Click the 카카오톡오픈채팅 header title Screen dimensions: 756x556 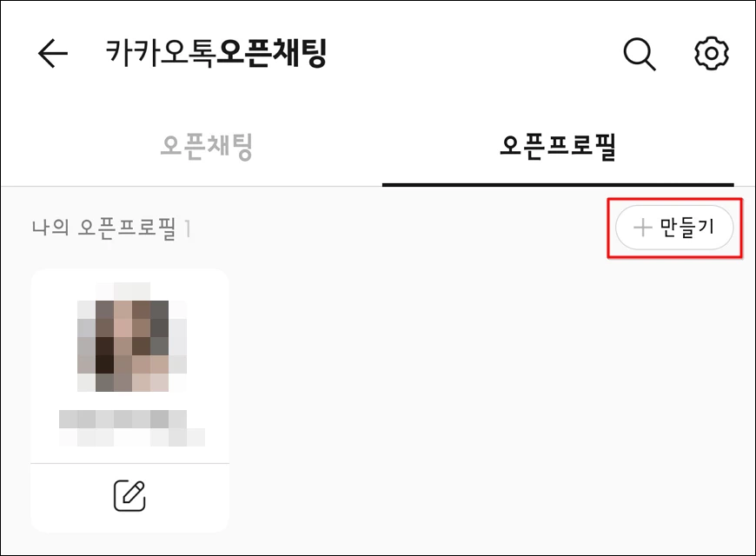[216, 53]
